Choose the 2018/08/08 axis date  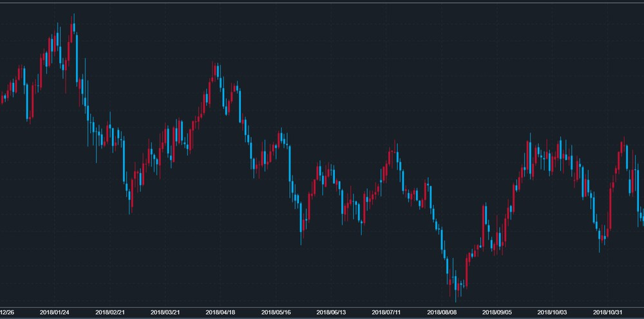pos(442,312)
